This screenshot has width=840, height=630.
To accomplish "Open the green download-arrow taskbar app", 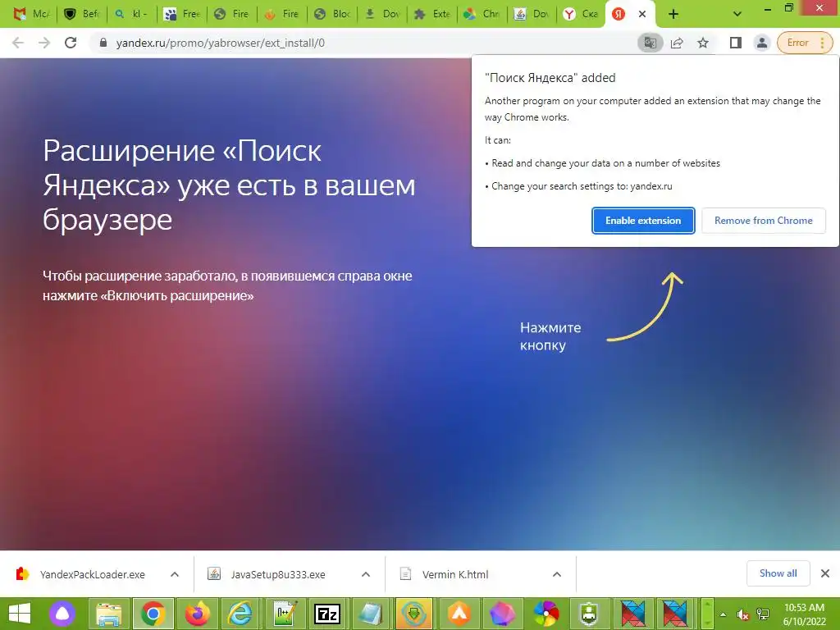I will pos(414,614).
